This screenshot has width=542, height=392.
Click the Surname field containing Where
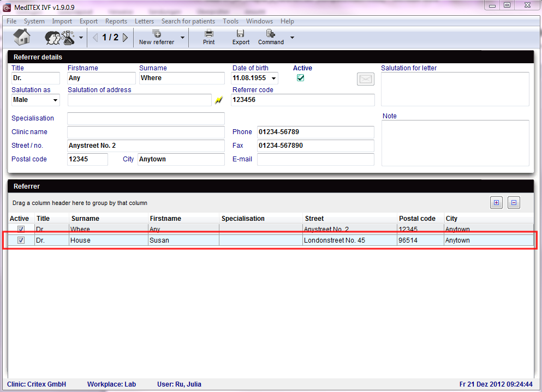pos(182,78)
